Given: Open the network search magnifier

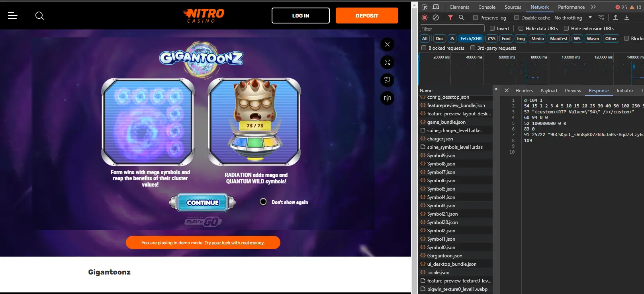Looking at the screenshot, I should pyautogui.click(x=461, y=18).
